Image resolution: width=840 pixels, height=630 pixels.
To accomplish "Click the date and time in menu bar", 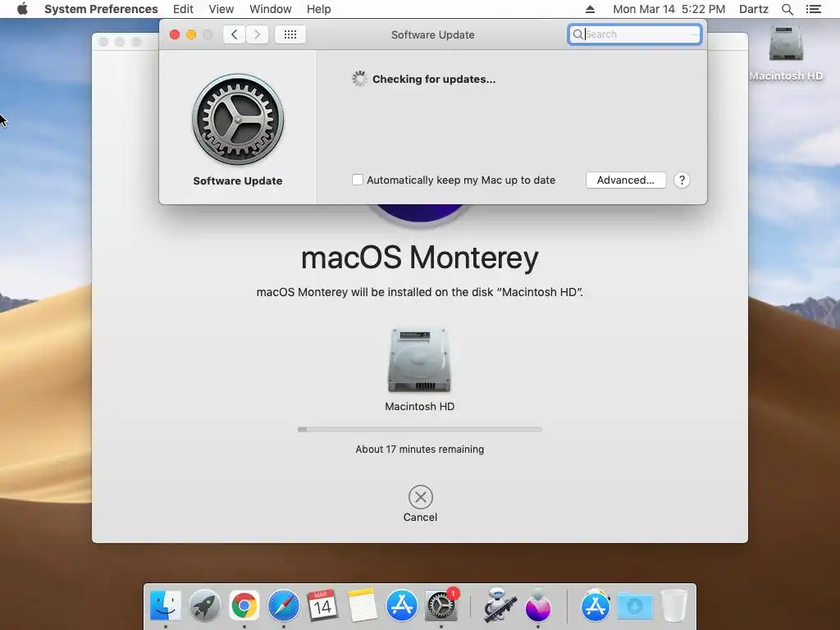I will click(669, 9).
